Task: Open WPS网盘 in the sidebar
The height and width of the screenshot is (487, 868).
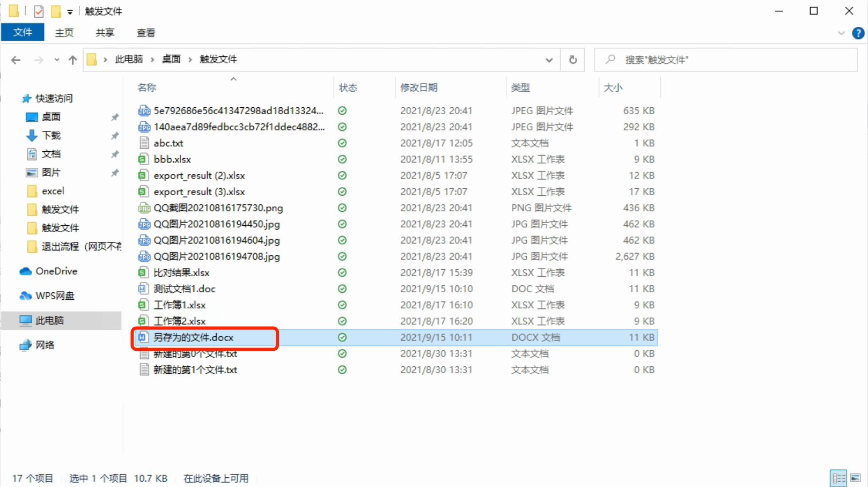Action: (54, 296)
